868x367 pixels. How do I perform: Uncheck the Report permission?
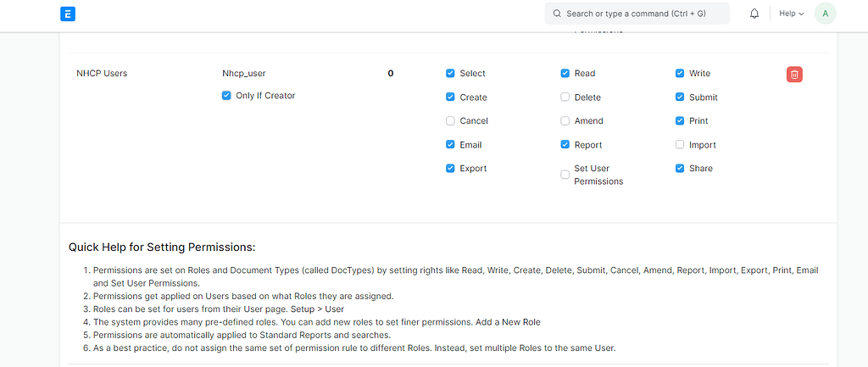(x=565, y=145)
